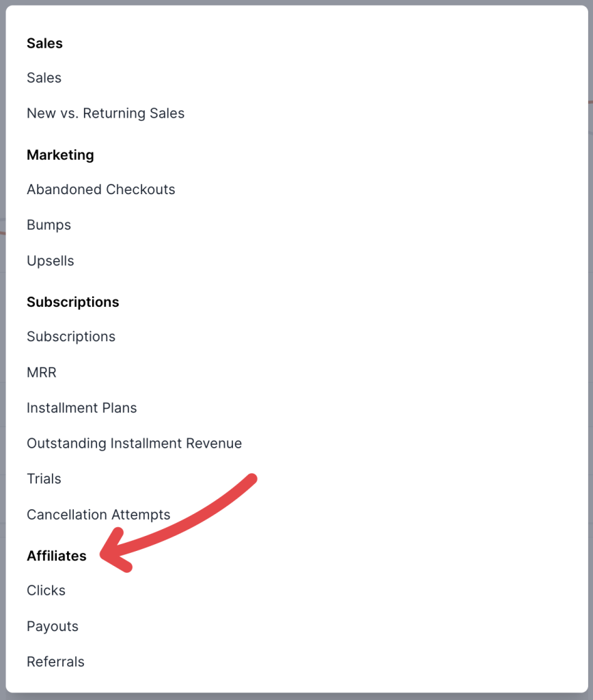Open the Sales report under Sales heading
The width and height of the screenshot is (593, 700).
44,78
